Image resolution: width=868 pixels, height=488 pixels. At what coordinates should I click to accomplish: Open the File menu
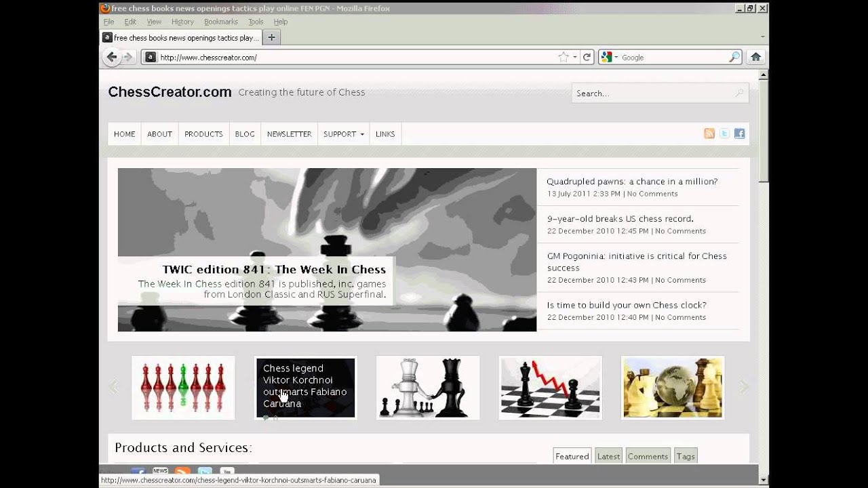coord(108,22)
